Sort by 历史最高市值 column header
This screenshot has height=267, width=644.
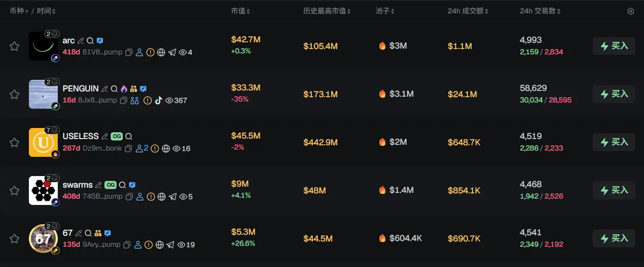[327, 11]
